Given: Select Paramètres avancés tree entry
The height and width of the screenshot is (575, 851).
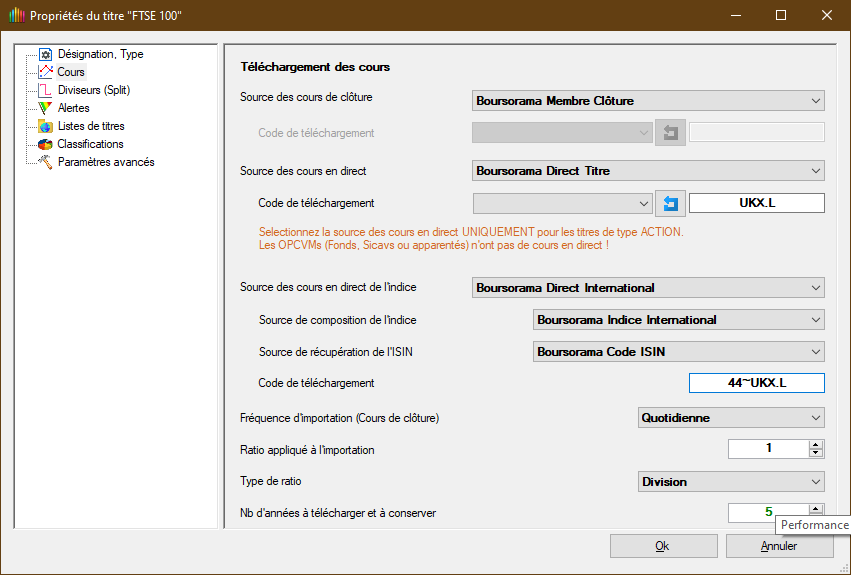Looking at the screenshot, I should (x=106, y=162).
